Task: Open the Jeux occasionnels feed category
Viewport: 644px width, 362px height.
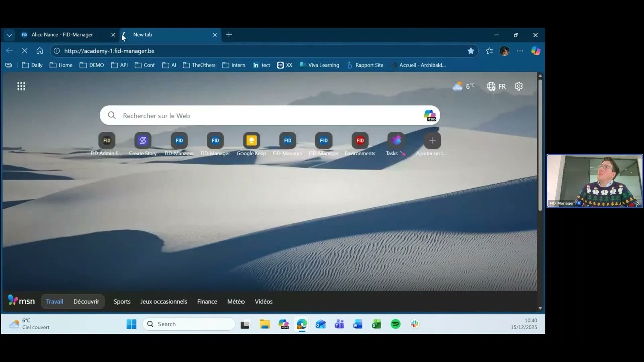Action: (x=164, y=302)
